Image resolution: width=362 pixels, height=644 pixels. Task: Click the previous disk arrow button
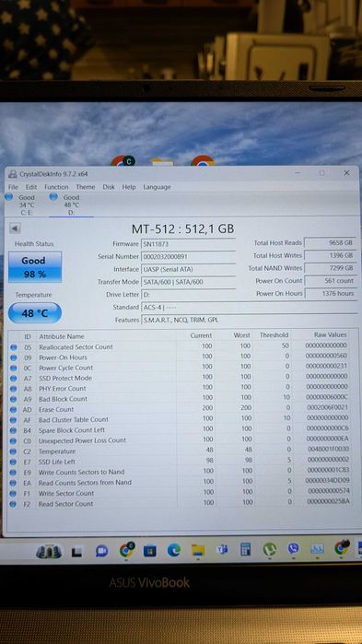tap(15, 228)
